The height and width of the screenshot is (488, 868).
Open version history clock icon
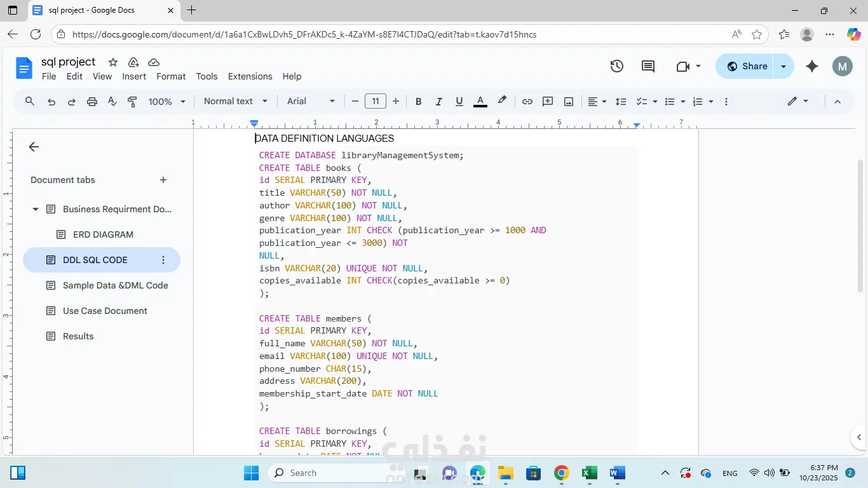coord(616,66)
